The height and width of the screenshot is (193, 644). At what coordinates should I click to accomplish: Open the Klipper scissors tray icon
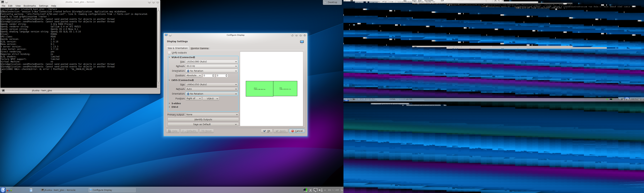[x=311, y=190]
